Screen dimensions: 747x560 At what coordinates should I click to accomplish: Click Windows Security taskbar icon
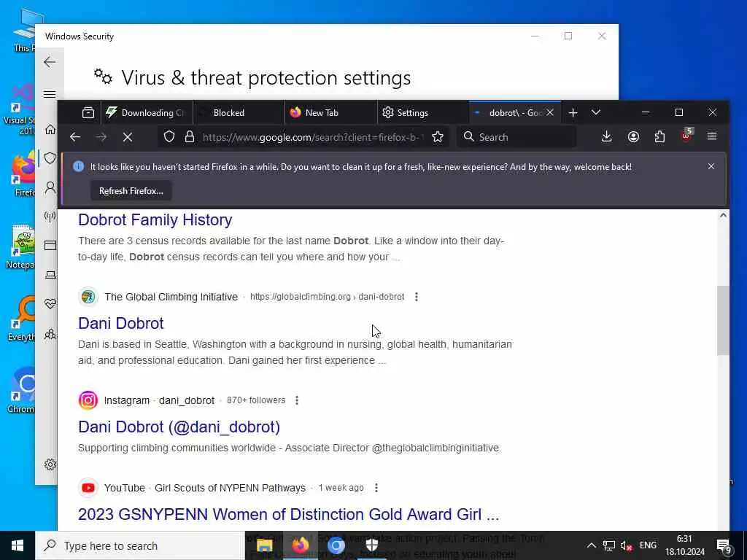tap(371, 545)
